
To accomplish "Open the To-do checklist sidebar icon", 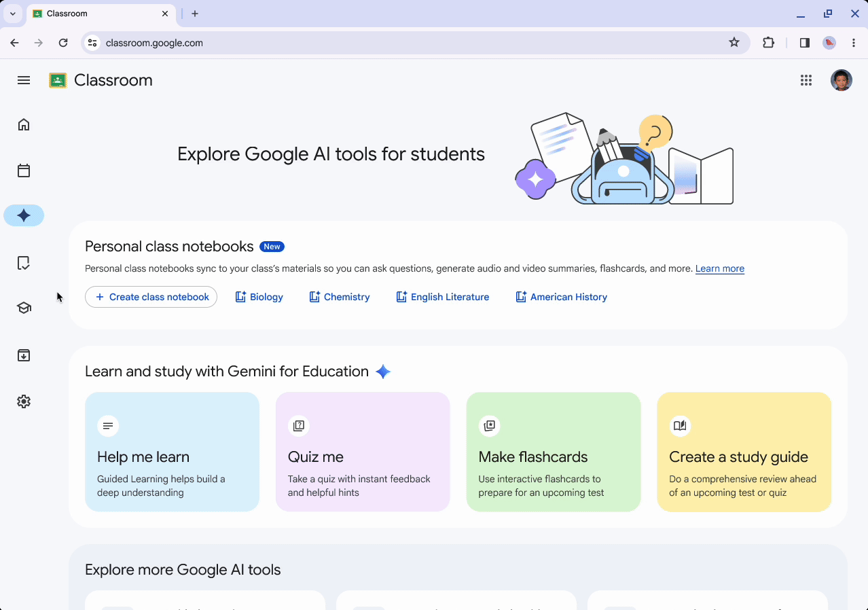I will (24, 263).
